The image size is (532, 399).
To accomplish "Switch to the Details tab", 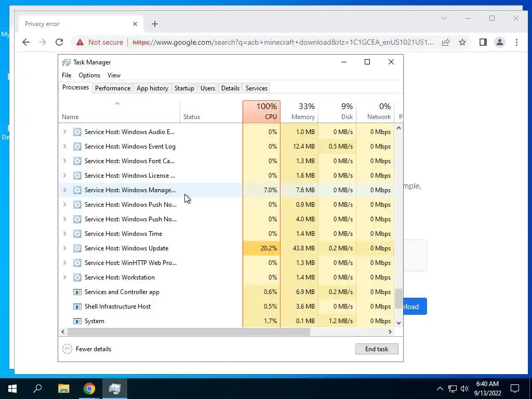I will pyautogui.click(x=230, y=88).
